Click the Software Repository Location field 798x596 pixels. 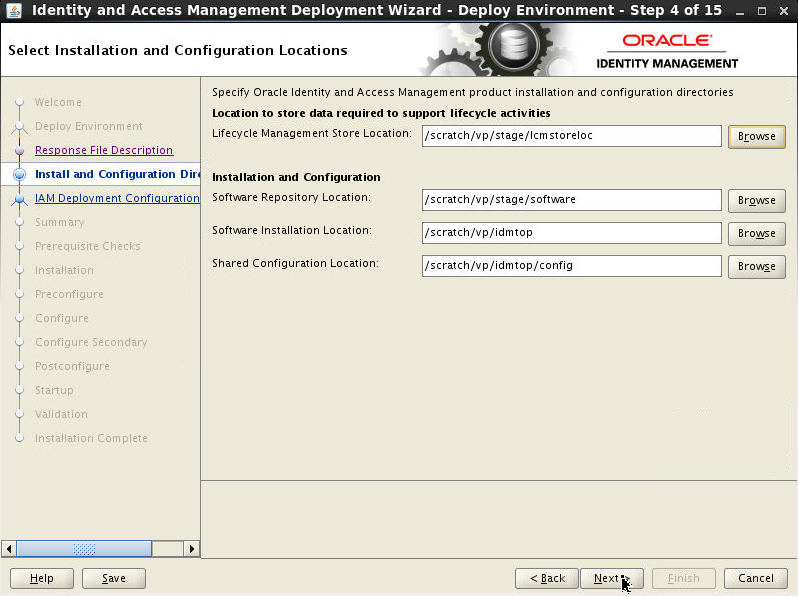click(x=572, y=200)
